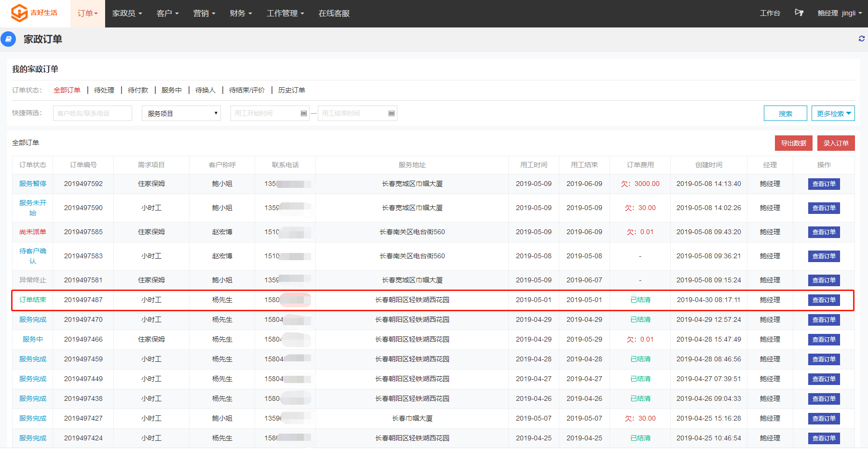This screenshot has height=450, width=868.
Task: Click the 创建时间 column header
Action: pyautogui.click(x=709, y=165)
